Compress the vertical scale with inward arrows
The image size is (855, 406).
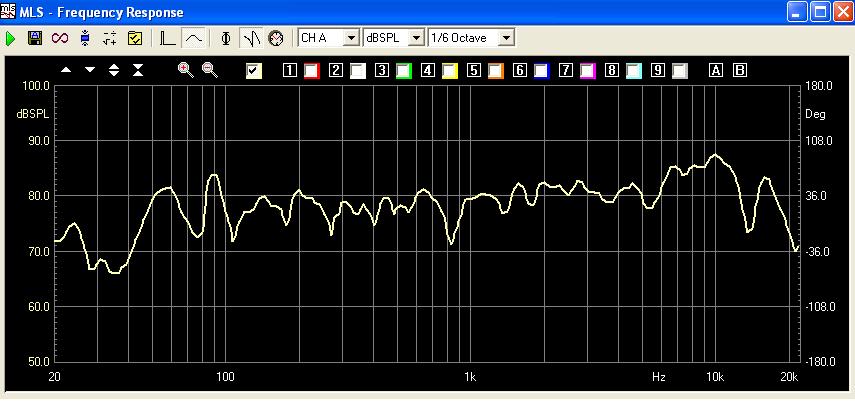[x=138, y=70]
